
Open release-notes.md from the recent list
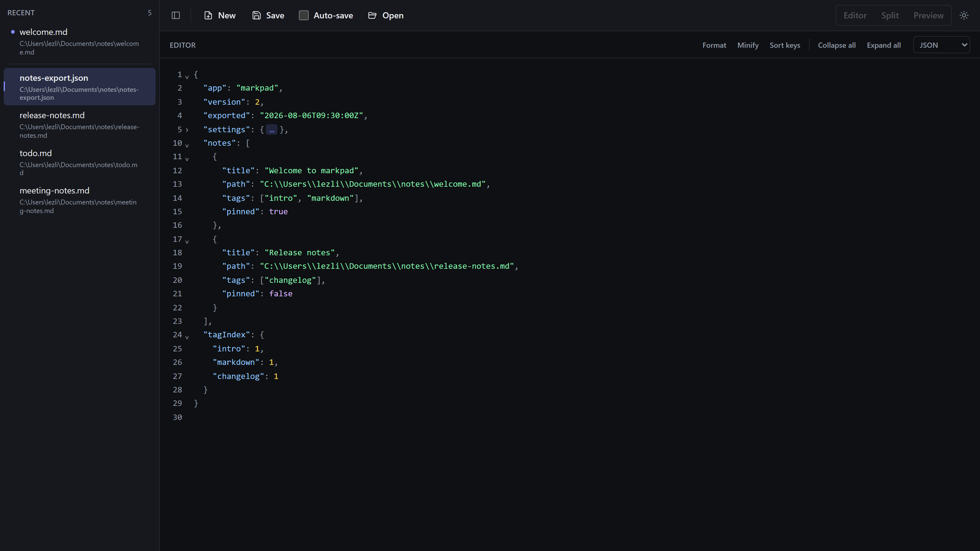coord(80,125)
